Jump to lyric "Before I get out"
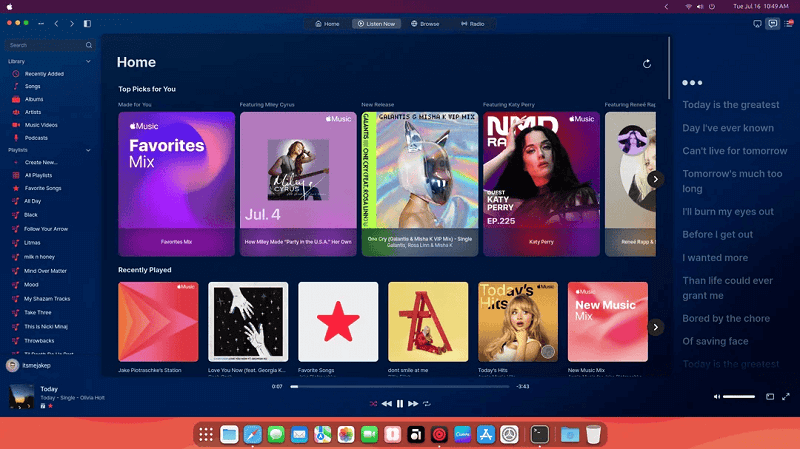 (x=718, y=235)
